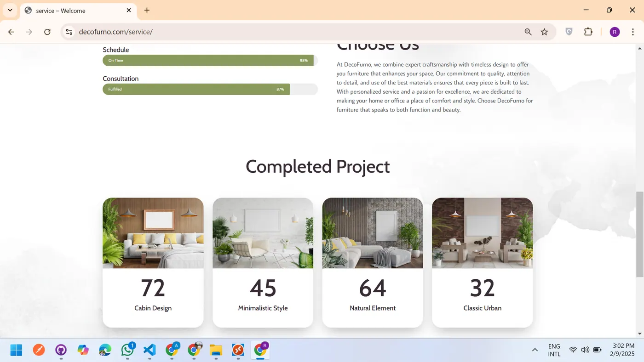Close the 'service – Welcome' tab
The height and width of the screenshot is (362, 644).
click(x=129, y=10)
